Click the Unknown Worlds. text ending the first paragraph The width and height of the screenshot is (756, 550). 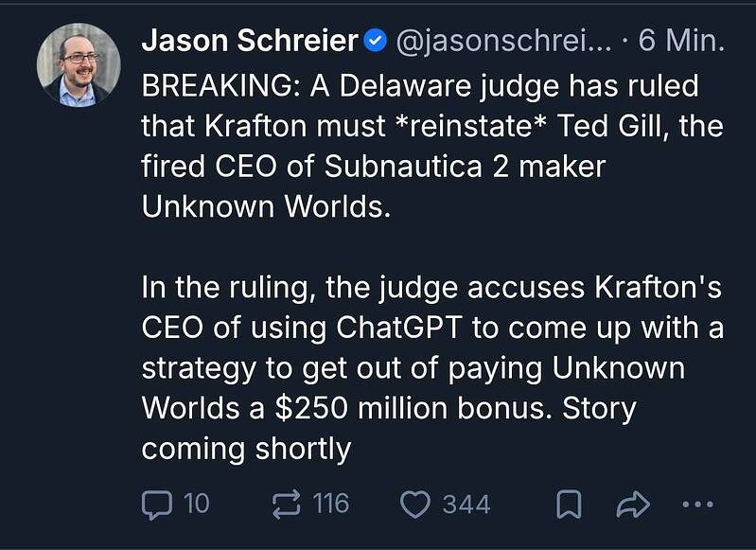point(266,205)
